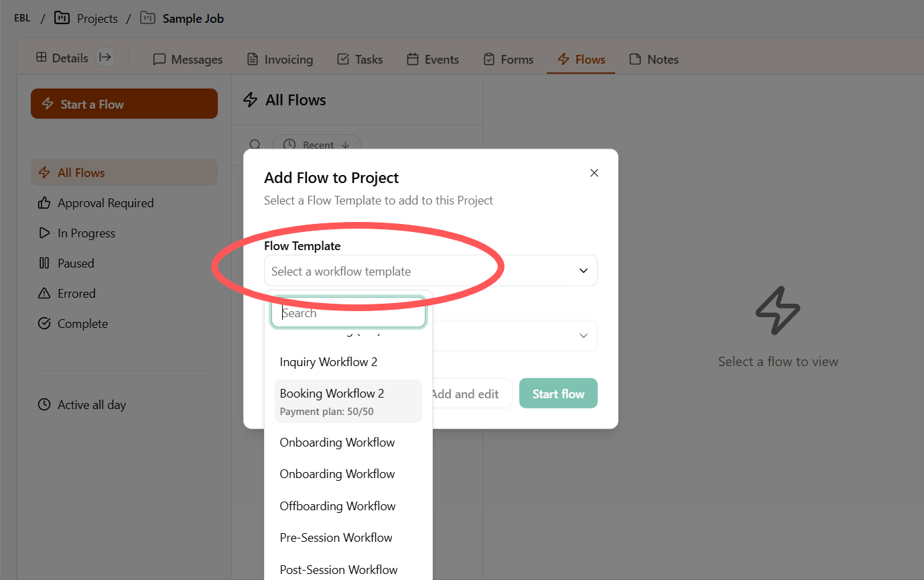Click the play icon for In Progress
This screenshot has width=924, height=580.
click(x=44, y=233)
